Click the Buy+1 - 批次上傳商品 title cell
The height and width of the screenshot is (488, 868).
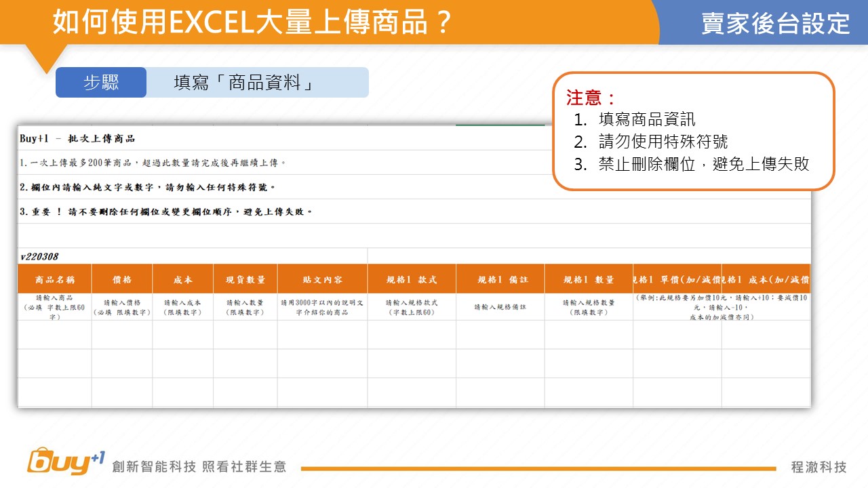[77, 138]
